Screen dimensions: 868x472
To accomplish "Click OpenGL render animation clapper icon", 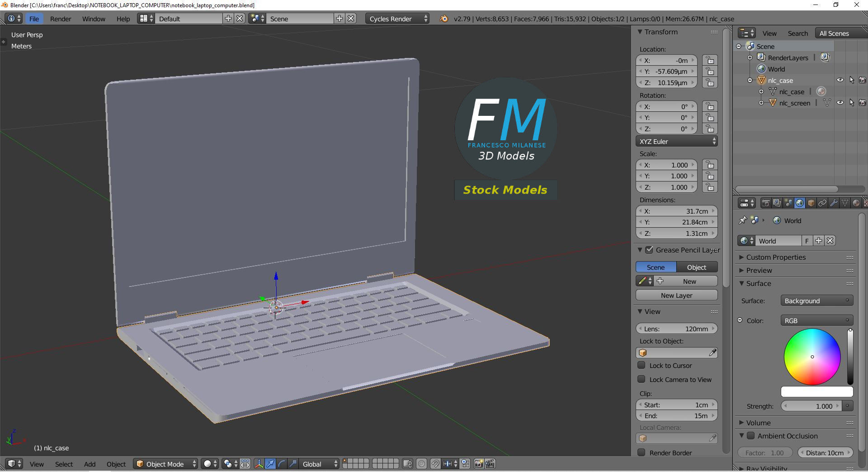I will 490,464.
